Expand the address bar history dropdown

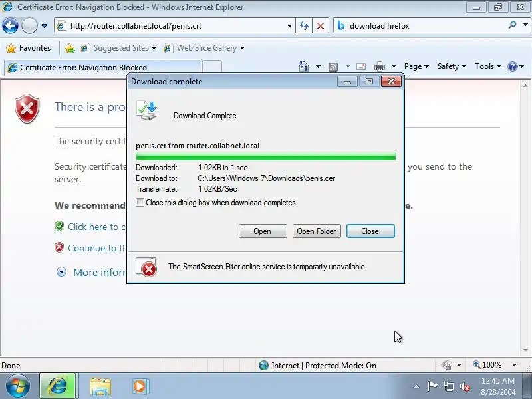pyautogui.click(x=289, y=26)
